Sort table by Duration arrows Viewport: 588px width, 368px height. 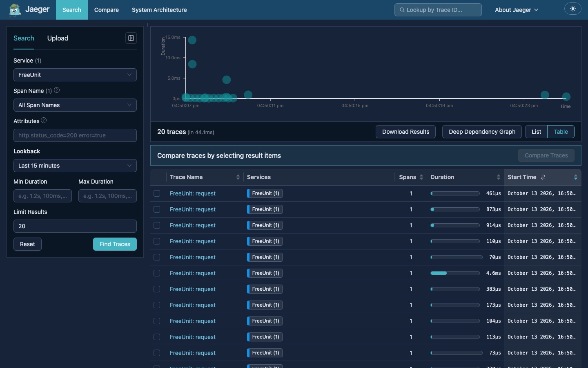pyautogui.click(x=499, y=177)
